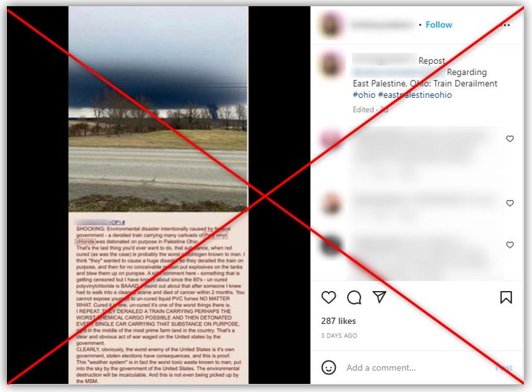Save the post with the bookmark icon
532x392 pixels.
click(x=506, y=297)
